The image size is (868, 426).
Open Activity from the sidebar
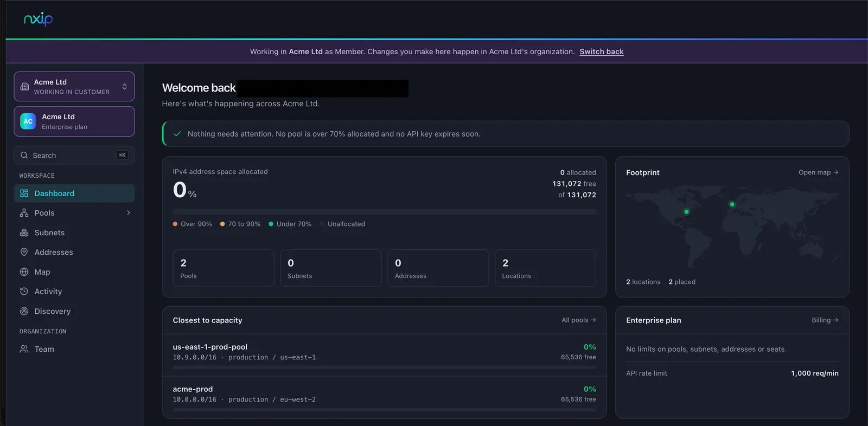click(74, 292)
